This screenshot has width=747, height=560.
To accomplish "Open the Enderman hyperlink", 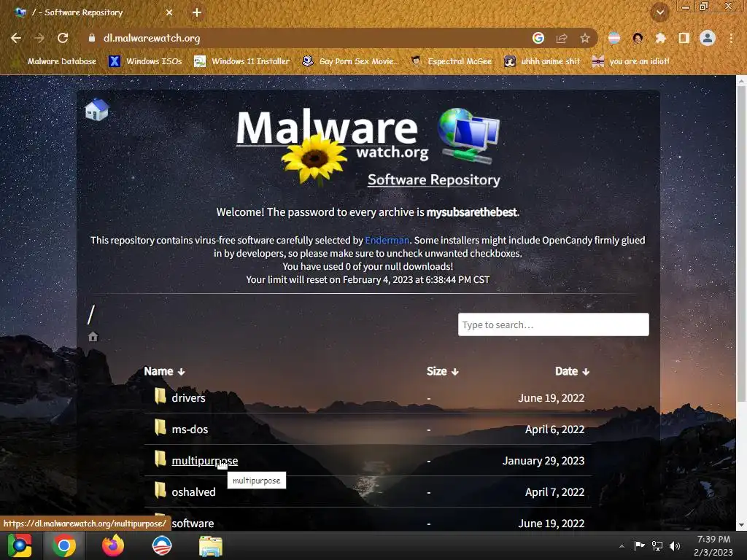I will pyautogui.click(x=387, y=240).
